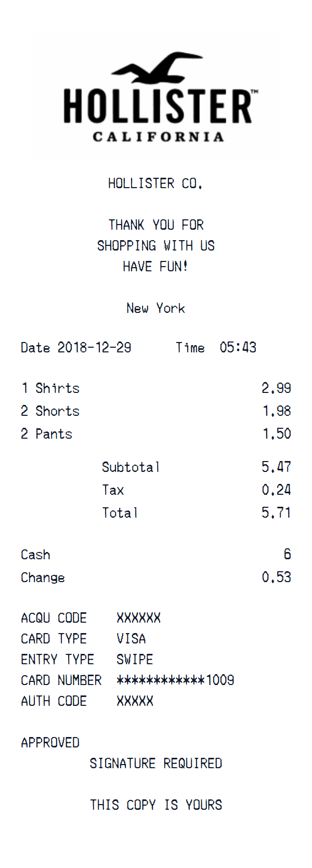This screenshot has height=868, width=312.
Task: Select the VISA card type value
Action: 131,639
